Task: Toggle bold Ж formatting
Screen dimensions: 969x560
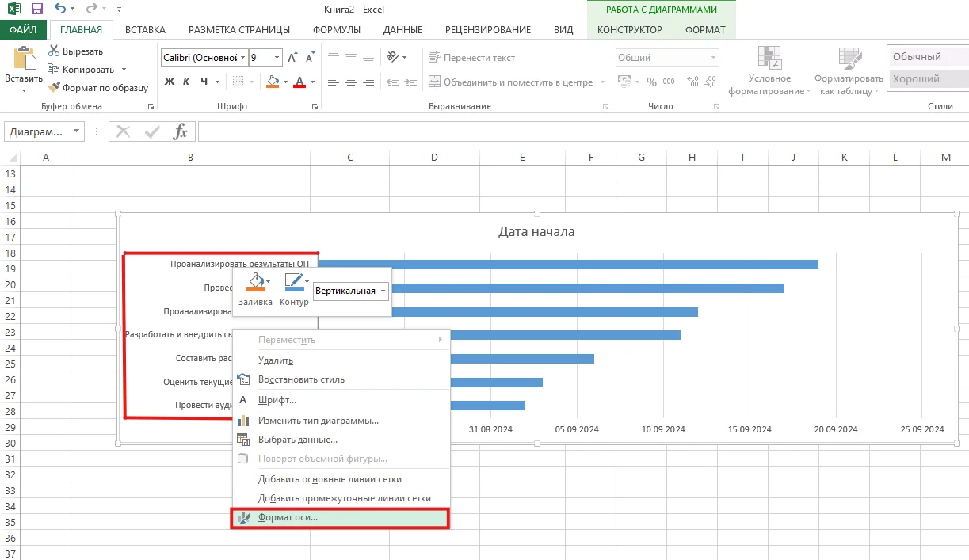Action: (x=170, y=82)
